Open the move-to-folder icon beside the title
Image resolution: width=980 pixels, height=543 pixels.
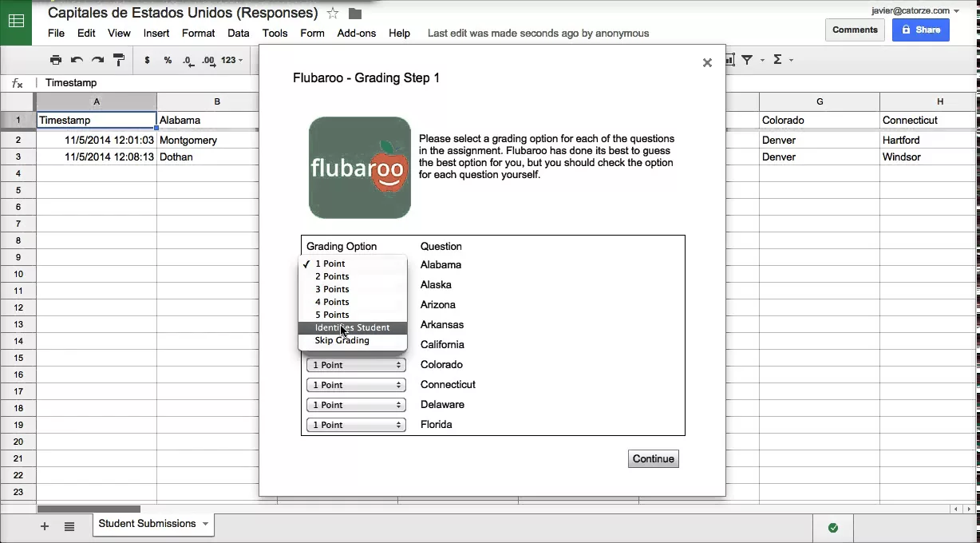click(x=355, y=14)
